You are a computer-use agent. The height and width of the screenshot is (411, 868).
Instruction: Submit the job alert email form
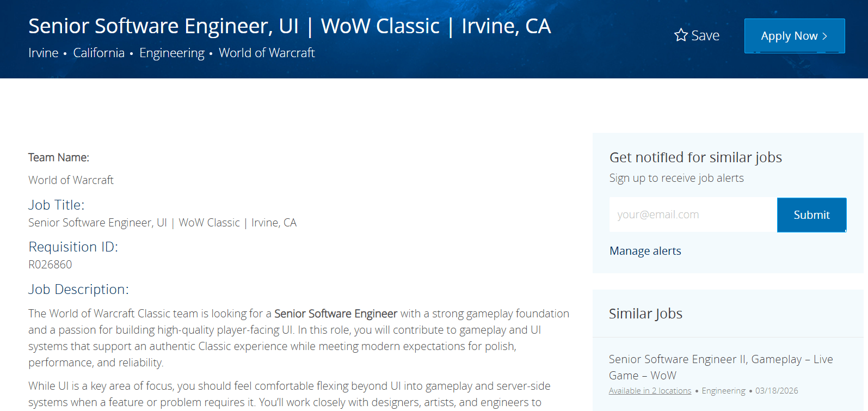(x=811, y=214)
